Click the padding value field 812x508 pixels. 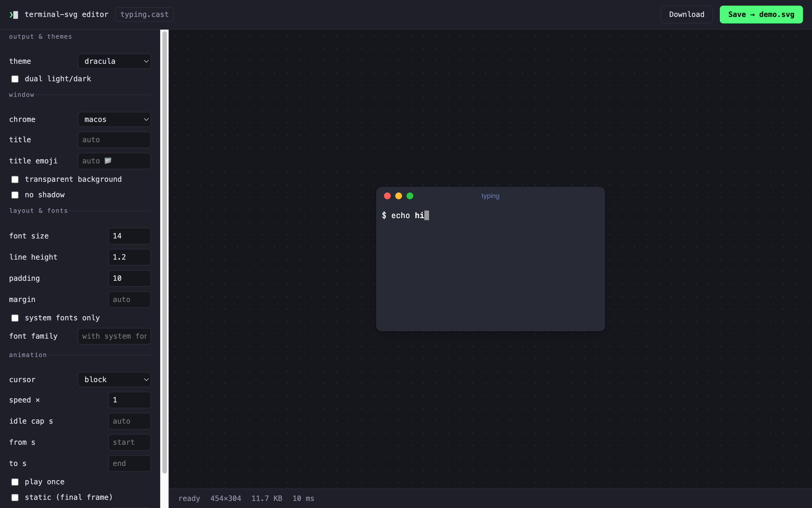pyautogui.click(x=129, y=278)
